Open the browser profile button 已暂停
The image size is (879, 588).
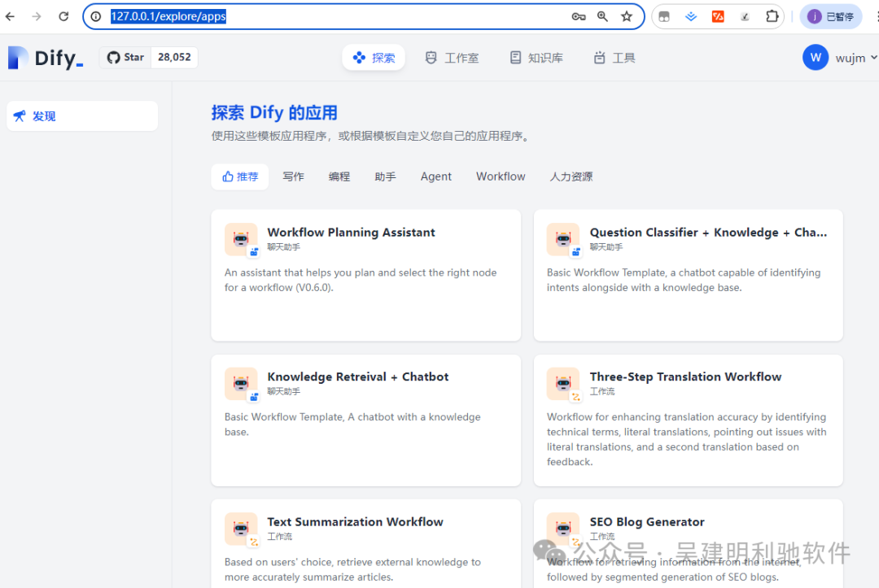click(831, 16)
